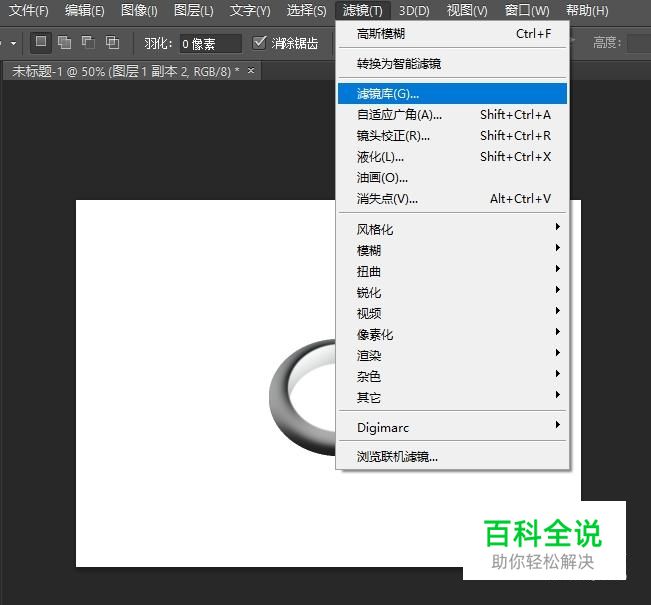Select the Intersect with Selection icon
Viewport: 651px width, 605px height.
click(113, 42)
